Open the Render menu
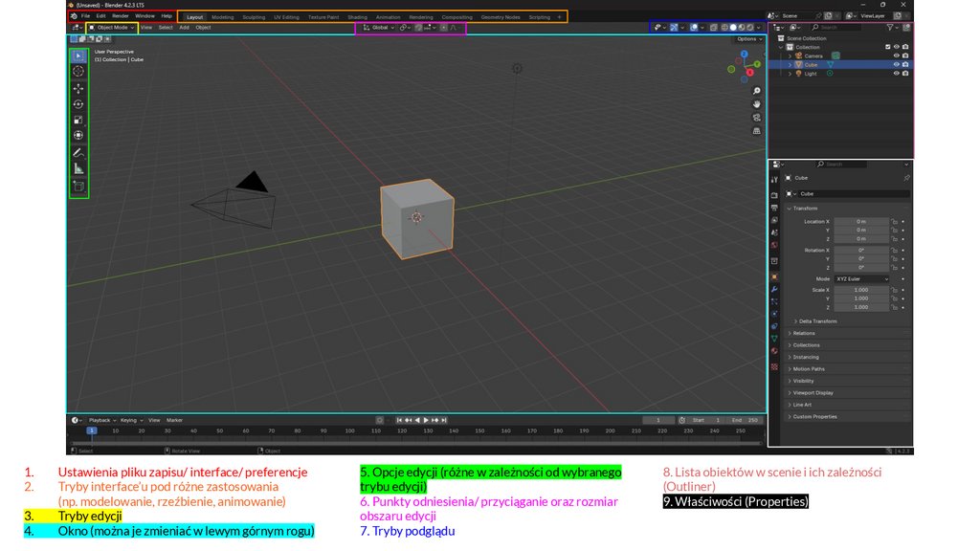 (x=121, y=16)
